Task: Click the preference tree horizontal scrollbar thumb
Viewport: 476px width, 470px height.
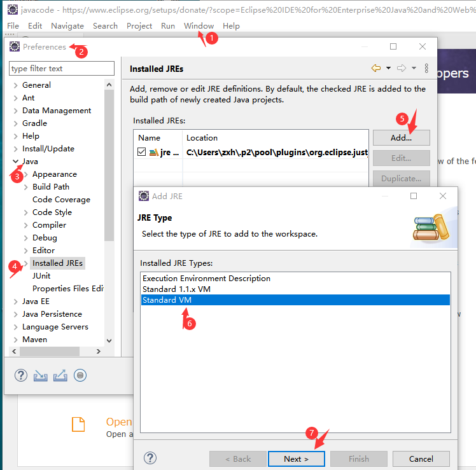Action: (50, 351)
